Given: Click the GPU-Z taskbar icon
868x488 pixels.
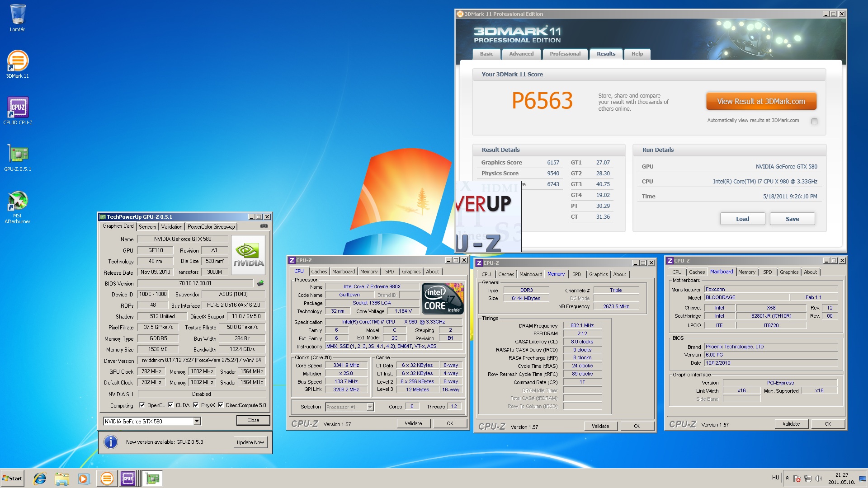Looking at the screenshot, I should click(153, 479).
